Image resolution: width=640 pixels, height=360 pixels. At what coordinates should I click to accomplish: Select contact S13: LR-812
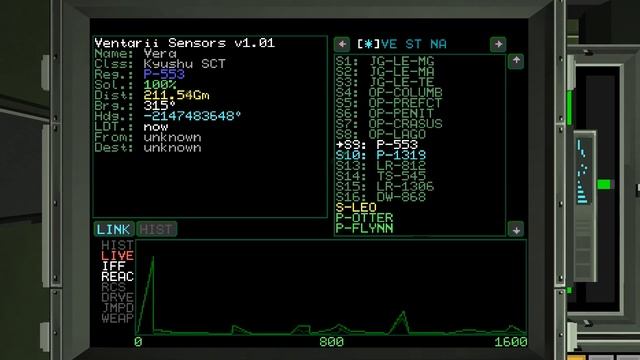[381, 165]
